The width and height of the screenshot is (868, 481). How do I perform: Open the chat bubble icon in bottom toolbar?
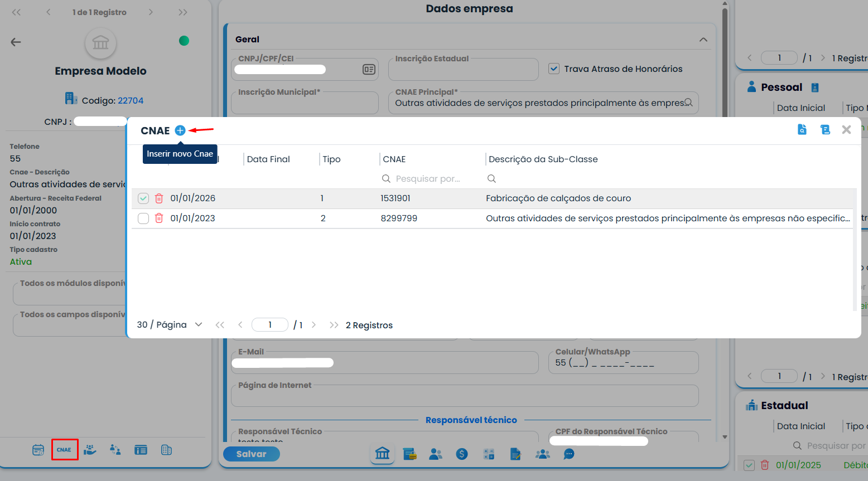coord(569,454)
